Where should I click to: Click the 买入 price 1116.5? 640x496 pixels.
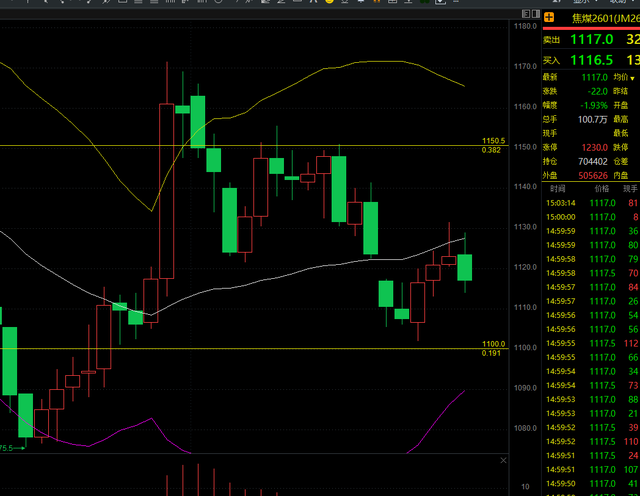click(591, 60)
